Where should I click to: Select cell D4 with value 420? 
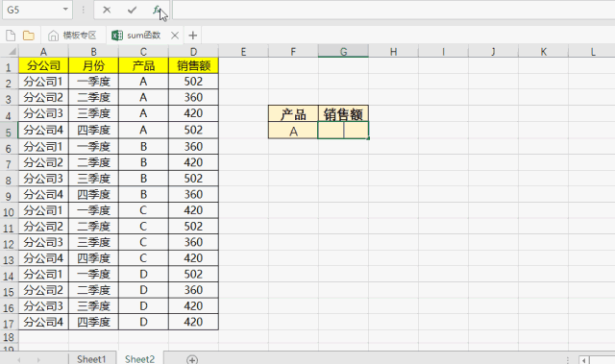pyautogui.click(x=193, y=113)
